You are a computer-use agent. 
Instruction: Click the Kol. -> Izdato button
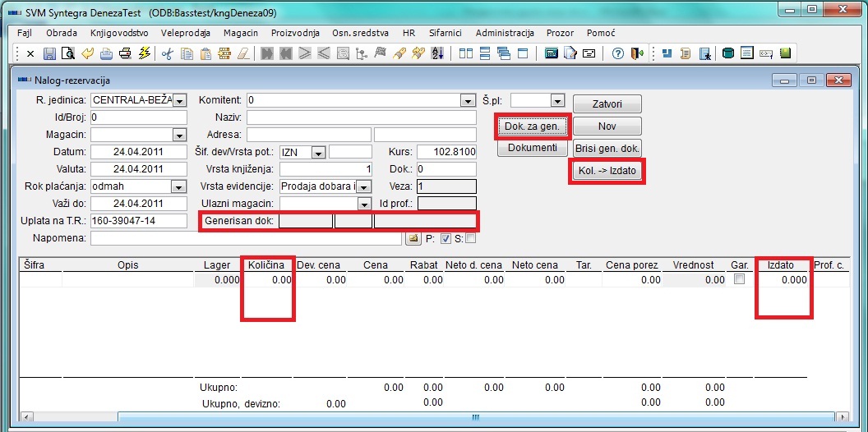click(607, 170)
